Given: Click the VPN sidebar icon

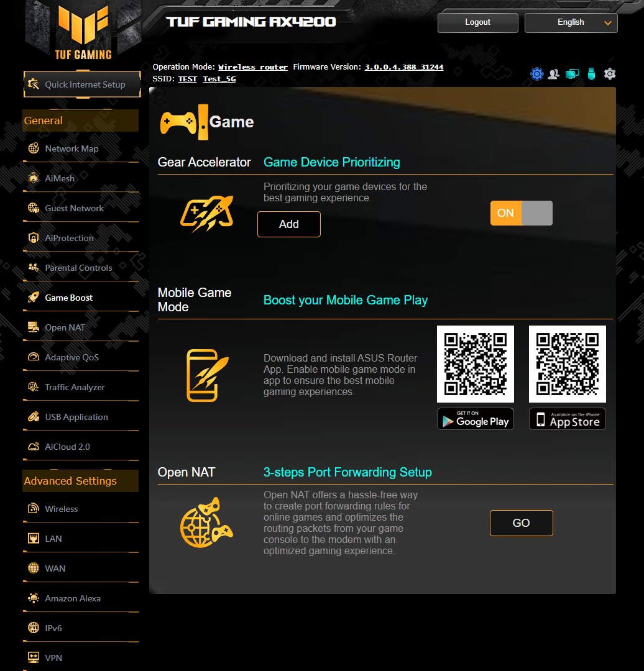Looking at the screenshot, I should (x=34, y=657).
